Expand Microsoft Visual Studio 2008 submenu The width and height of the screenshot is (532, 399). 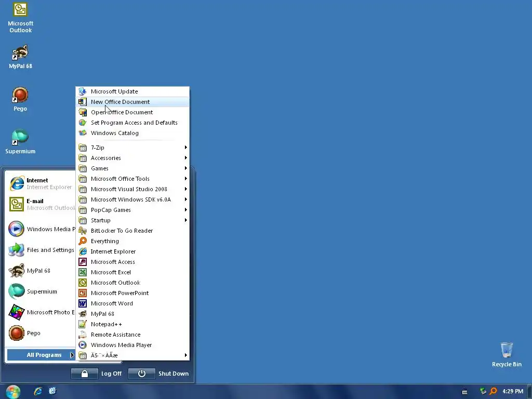point(132,189)
